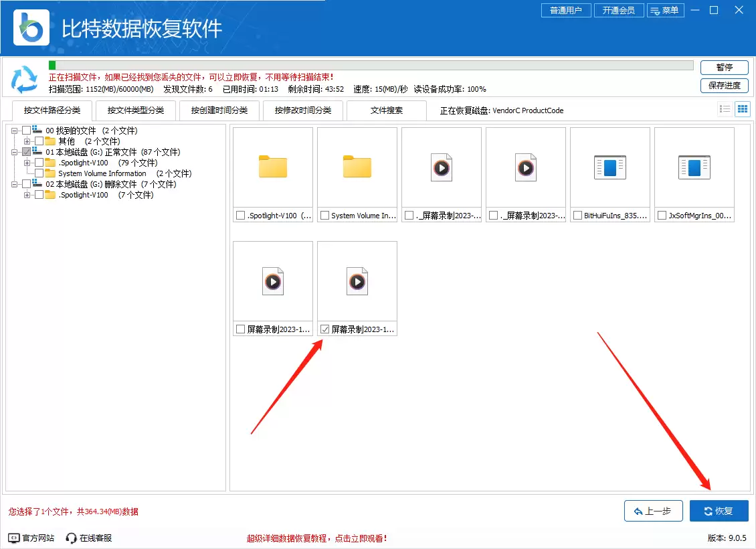Click the 恢复 recover button

coord(719,511)
